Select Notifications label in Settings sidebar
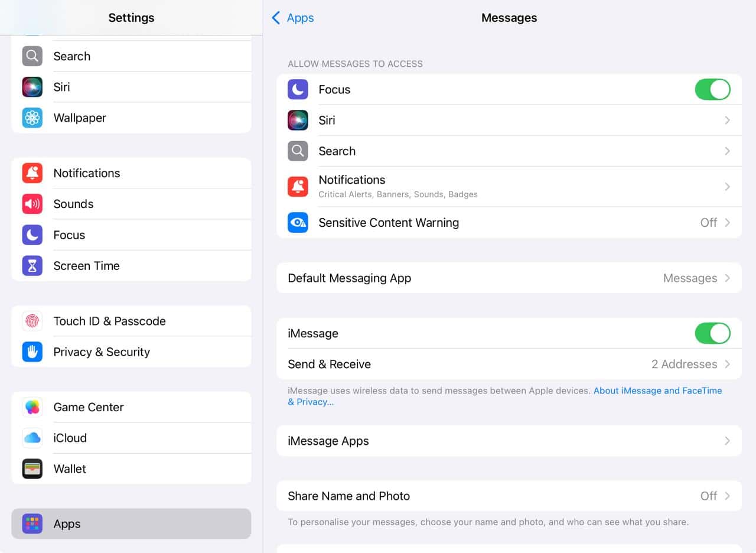Screen dimensions: 756x553 tap(87, 173)
